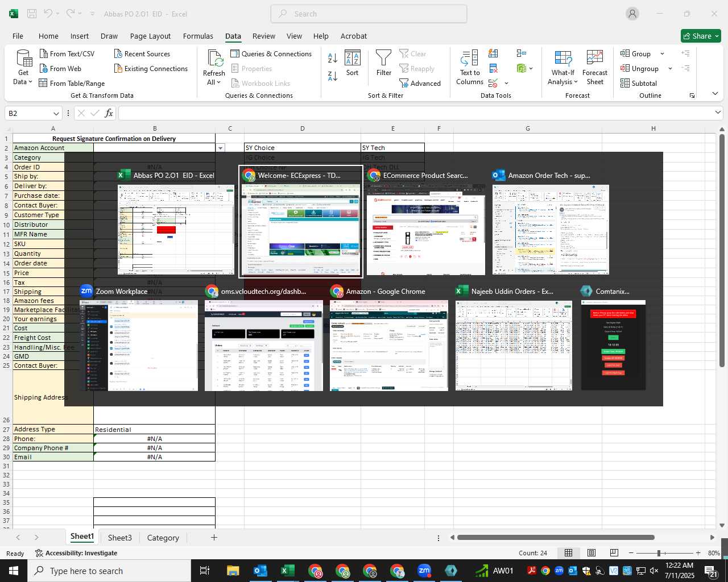The image size is (728, 582).
Task: Expand the Refresh All dropdown arrow
Action: pos(218,82)
